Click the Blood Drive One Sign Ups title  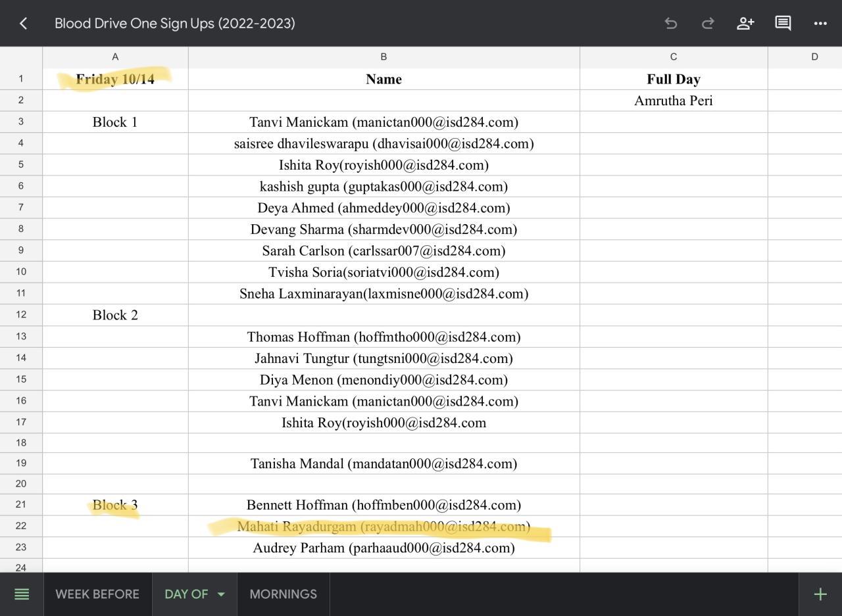pos(175,24)
